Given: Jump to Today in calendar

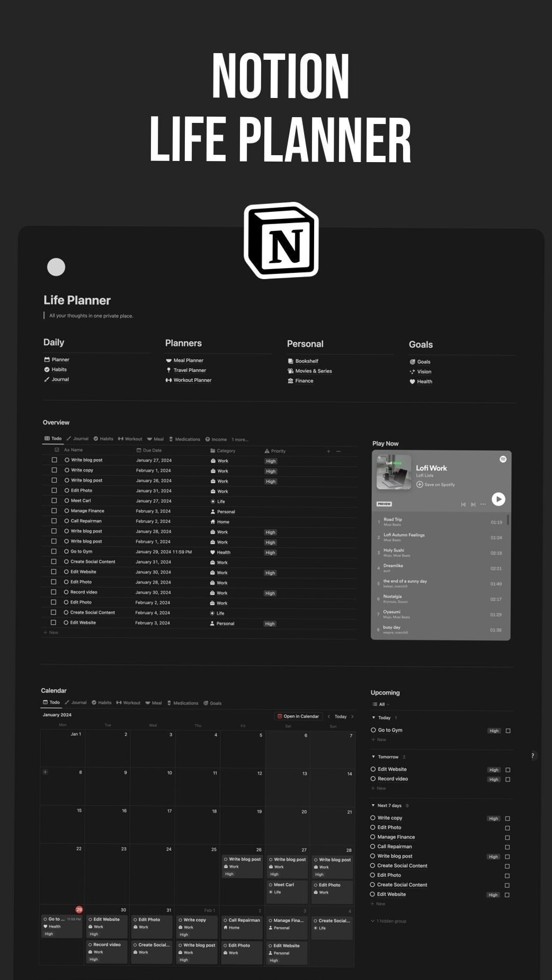Looking at the screenshot, I should point(341,717).
